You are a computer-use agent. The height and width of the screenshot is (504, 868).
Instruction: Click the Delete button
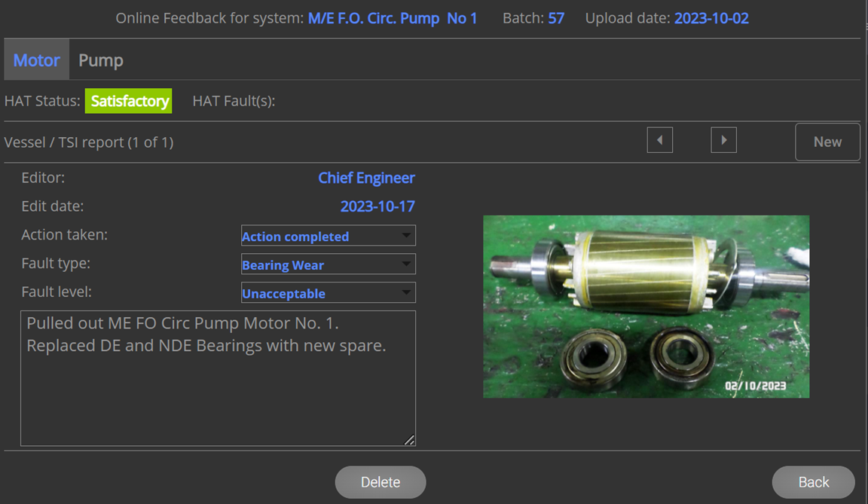pos(381,482)
